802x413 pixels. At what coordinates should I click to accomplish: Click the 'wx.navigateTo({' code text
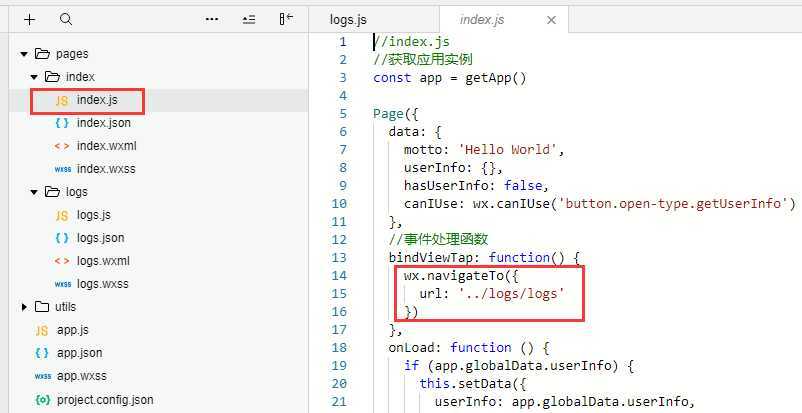pyautogui.click(x=461, y=276)
